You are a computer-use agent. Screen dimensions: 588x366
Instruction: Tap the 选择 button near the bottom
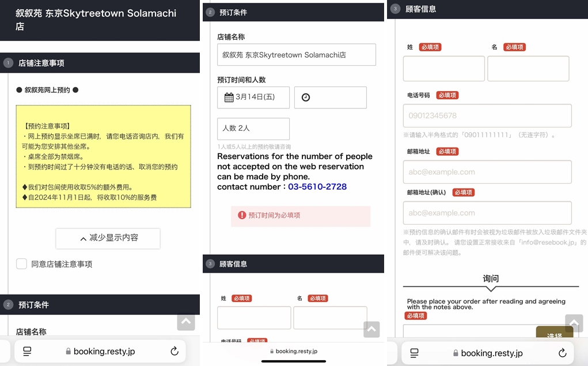(555, 332)
